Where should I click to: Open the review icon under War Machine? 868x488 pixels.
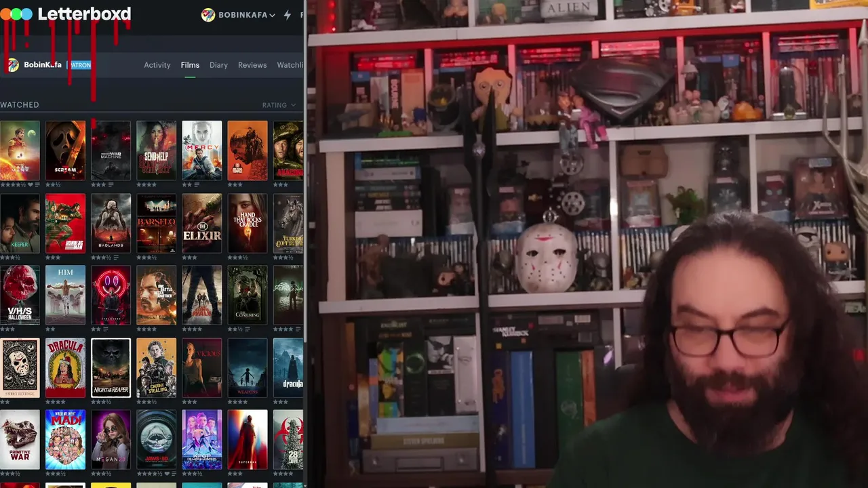tap(111, 184)
